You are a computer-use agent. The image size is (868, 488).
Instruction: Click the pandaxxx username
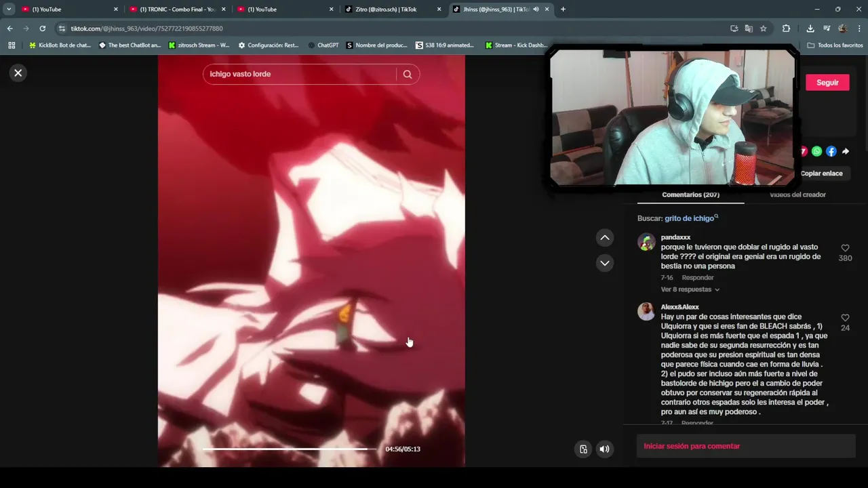tap(675, 237)
